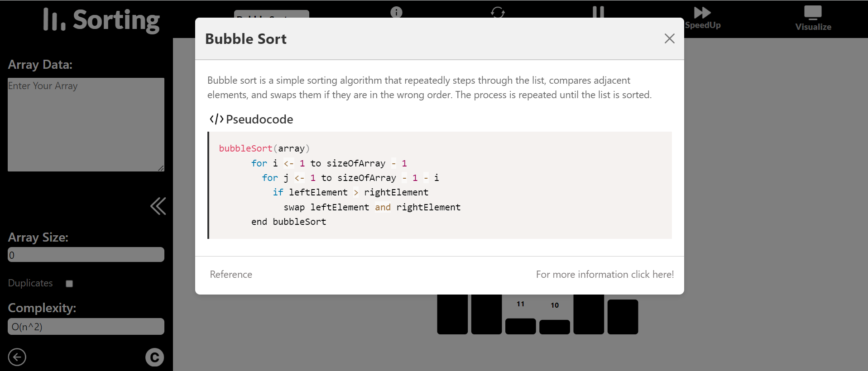Click the info icon in top bar
The width and height of the screenshot is (868, 371).
(396, 12)
